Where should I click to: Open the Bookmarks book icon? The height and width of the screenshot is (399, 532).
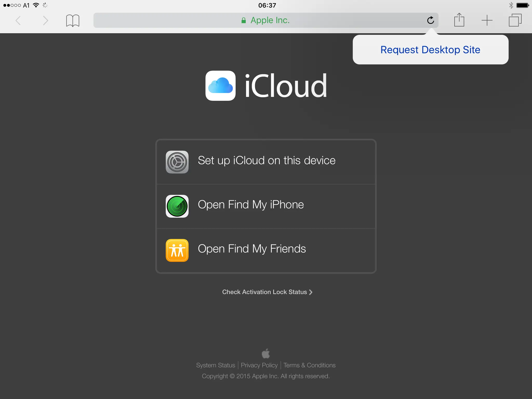click(x=72, y=21)
